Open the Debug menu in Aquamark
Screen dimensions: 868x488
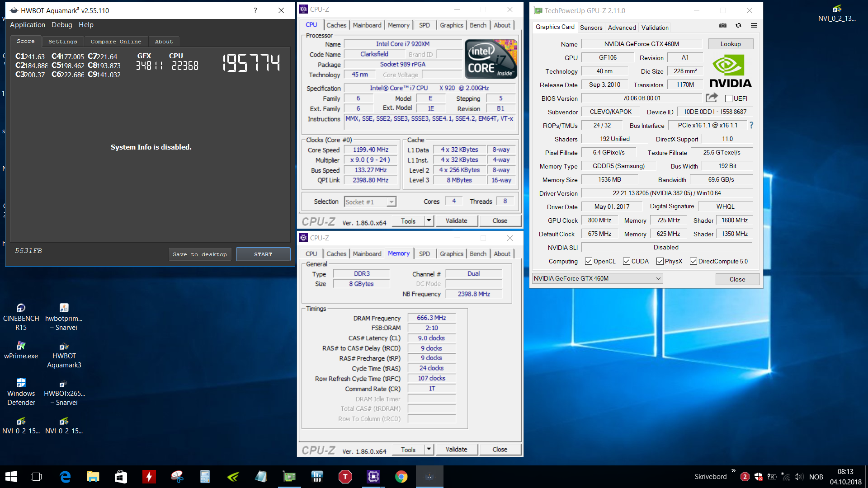[x=62, y=25]
